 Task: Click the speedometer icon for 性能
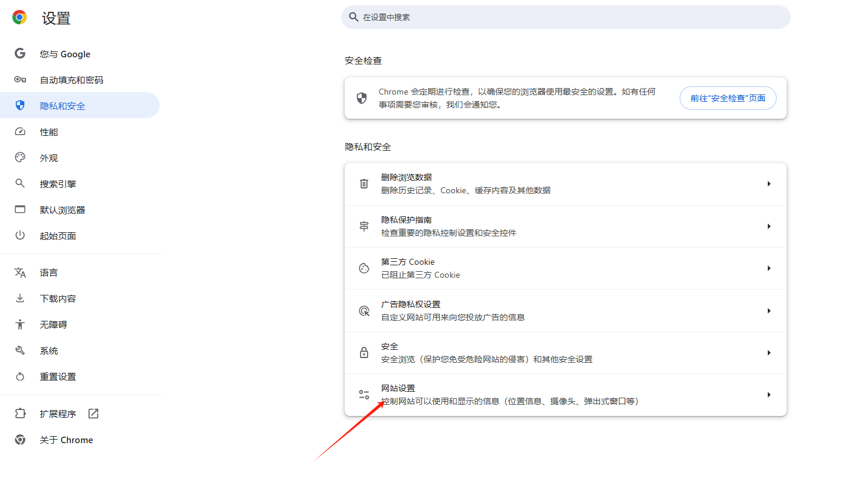[x=20, y=132]
